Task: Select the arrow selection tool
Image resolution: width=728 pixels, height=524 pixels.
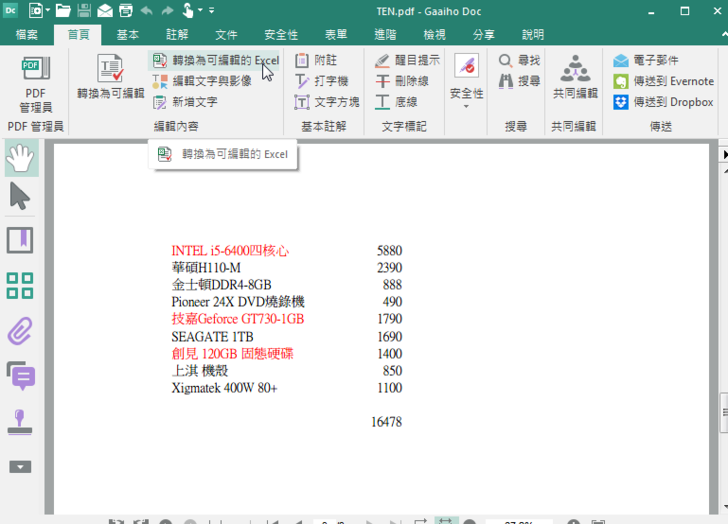Action: [x=21, y=197]
